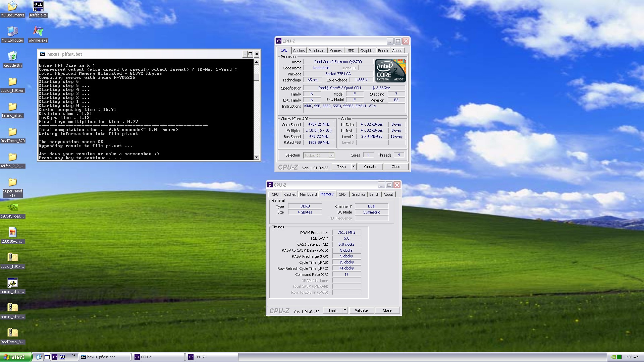This screenshot has width=644, height=362.
Task: Click the NVIDIA tray icon
Action: point(613,357)
